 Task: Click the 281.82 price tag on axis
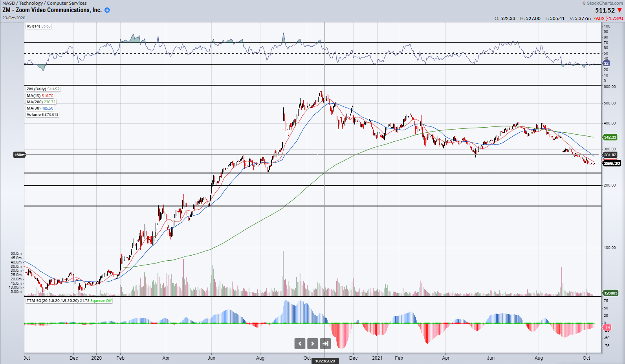tap(610, 155)
